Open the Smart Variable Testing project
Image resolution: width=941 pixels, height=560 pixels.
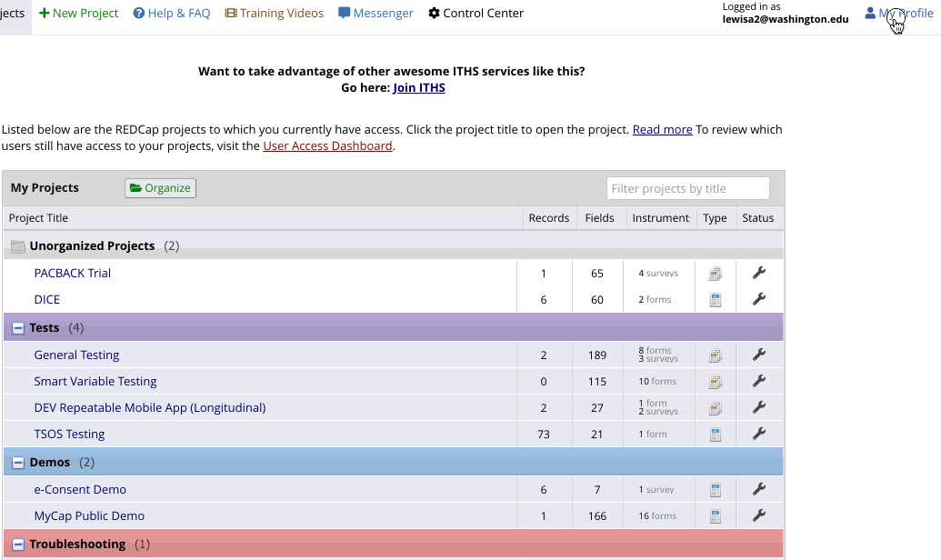[95, 381]
